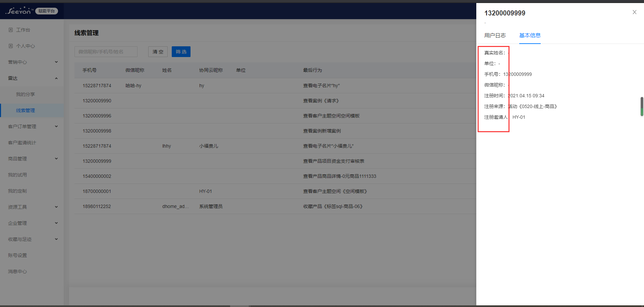Select row with phone 18700000001
644x307 pixels.
(275, 191)
